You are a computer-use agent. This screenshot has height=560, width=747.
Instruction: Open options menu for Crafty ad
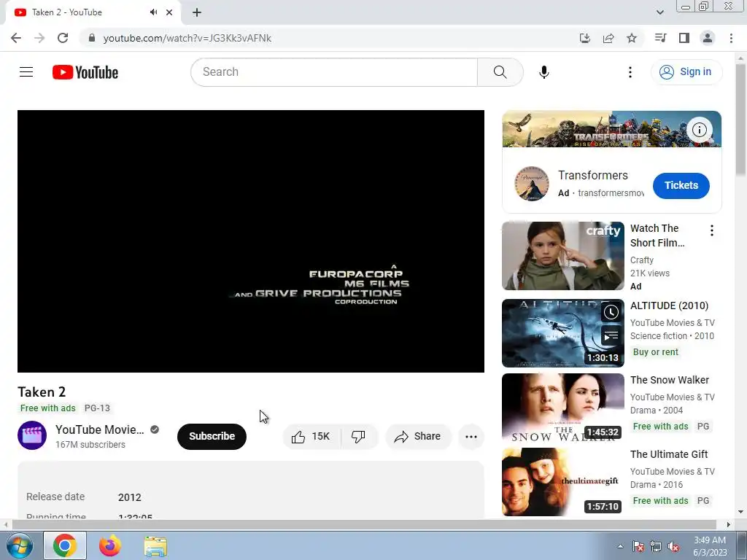point(712,231)
